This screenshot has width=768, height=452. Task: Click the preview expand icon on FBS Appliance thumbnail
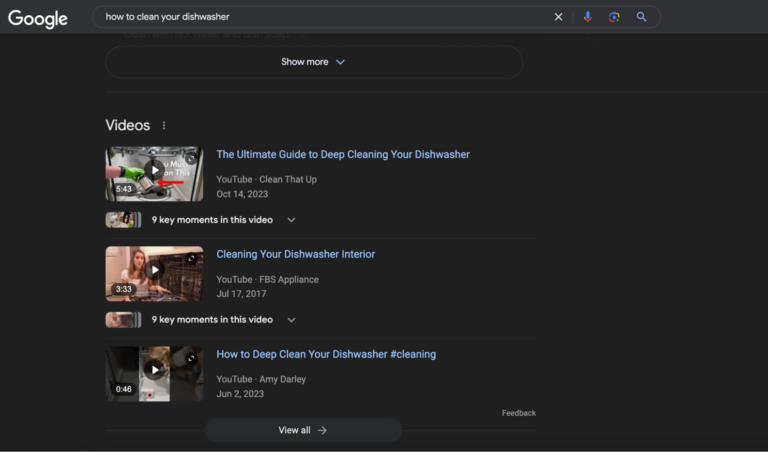coord(191,258)
